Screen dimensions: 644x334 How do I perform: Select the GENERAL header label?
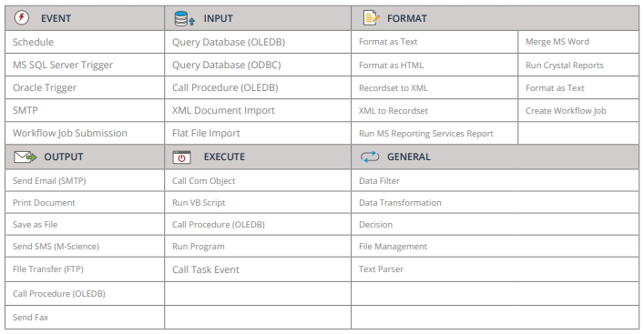(409, 157)
